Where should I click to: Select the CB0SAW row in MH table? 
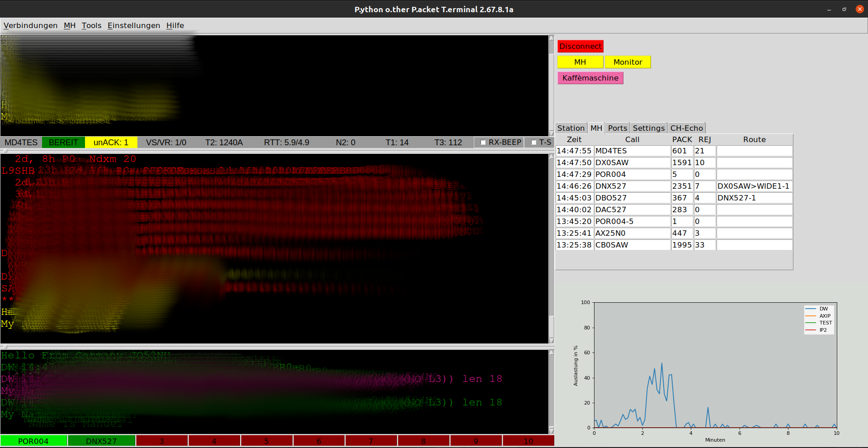point(674,245)
